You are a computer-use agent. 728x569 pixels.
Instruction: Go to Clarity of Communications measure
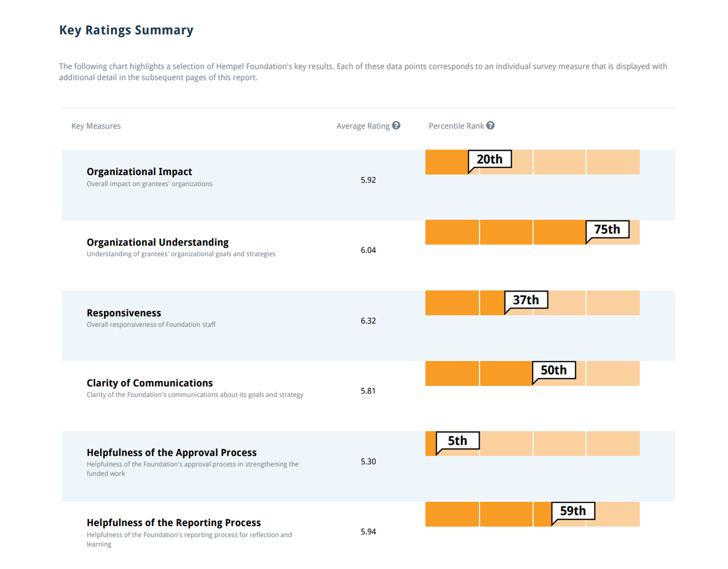(x=150, y=383)
